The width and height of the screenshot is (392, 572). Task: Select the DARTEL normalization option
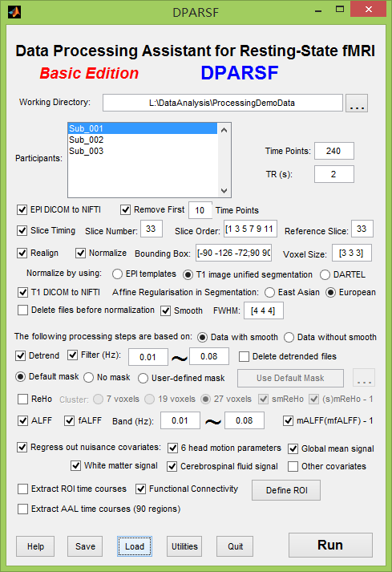pos(325,274)
